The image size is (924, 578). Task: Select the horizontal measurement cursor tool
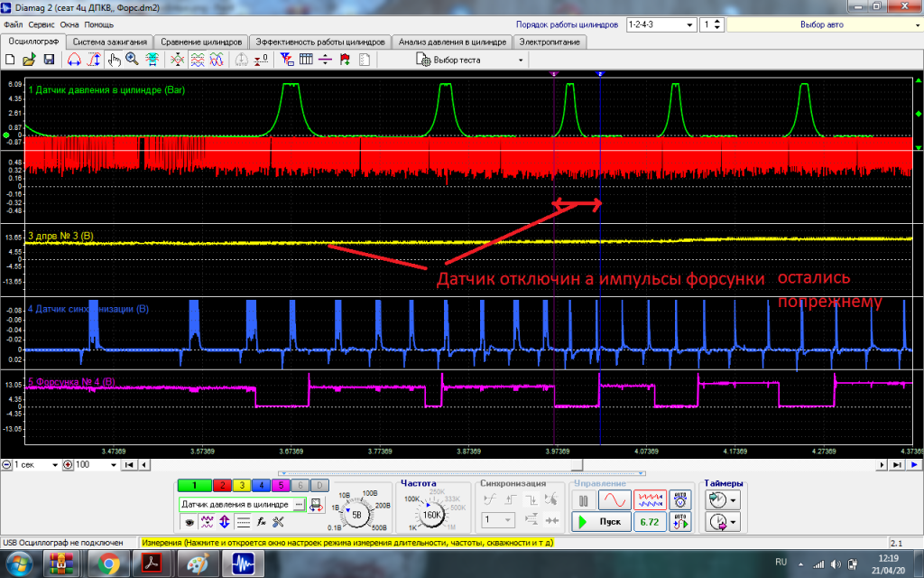click(x=74, y=60)
